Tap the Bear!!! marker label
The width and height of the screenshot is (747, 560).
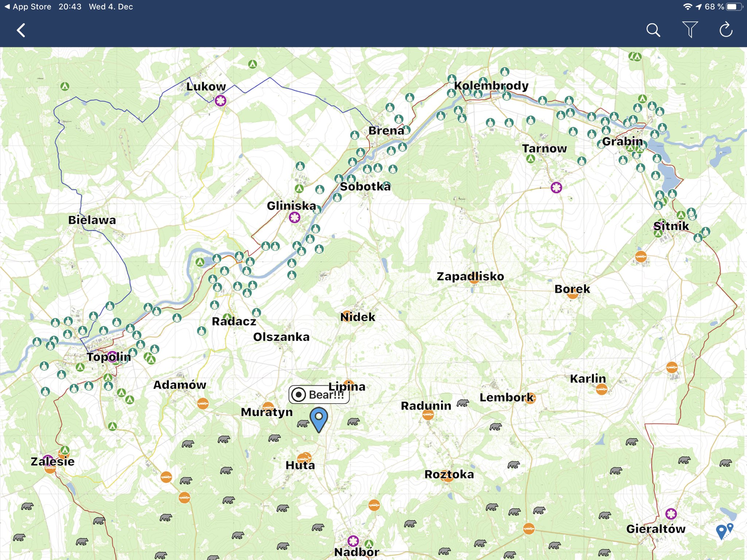[x=319, y=394]
